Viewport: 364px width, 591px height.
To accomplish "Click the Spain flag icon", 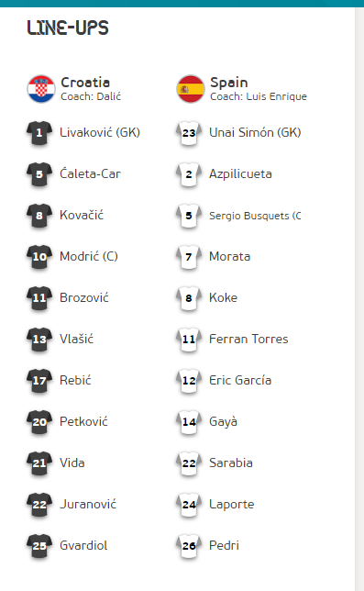I will click(191, 89).
